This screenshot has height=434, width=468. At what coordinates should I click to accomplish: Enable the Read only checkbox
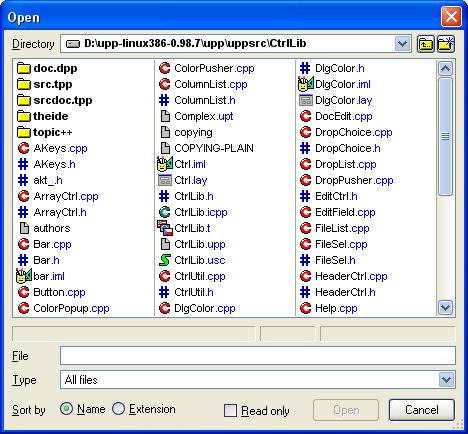[230, 411]
